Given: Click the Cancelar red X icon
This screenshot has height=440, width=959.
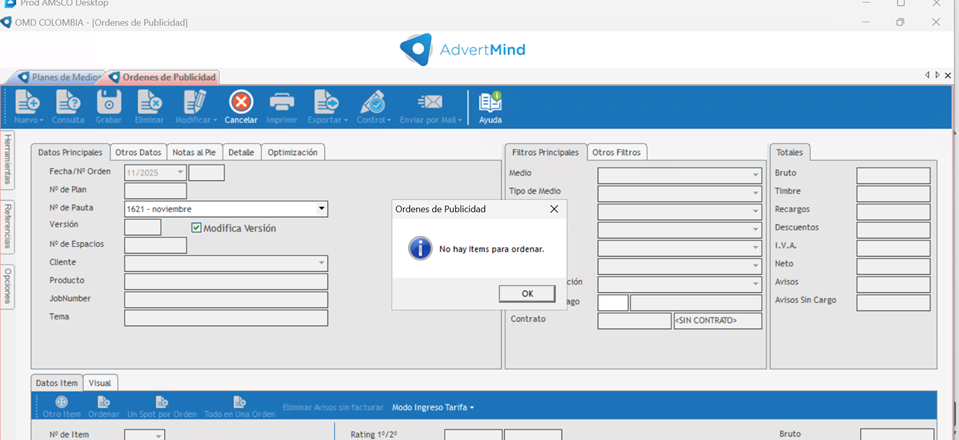Looking at the screenshot, I should 241,102.
